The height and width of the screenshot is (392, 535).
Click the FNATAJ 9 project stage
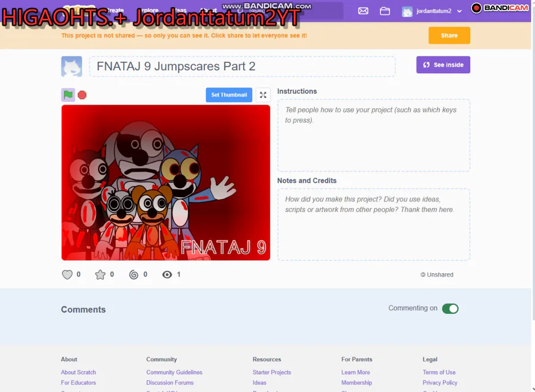pos(166,183)
